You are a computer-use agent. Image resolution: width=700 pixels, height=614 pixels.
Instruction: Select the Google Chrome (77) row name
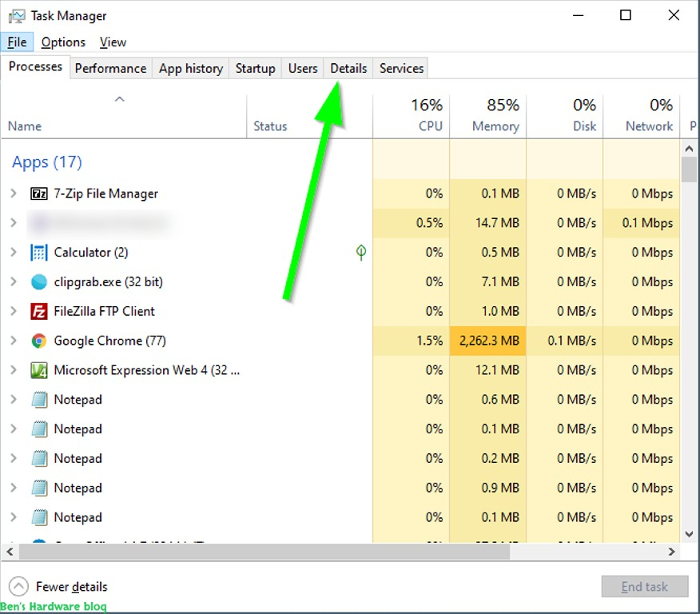point(109,341)
